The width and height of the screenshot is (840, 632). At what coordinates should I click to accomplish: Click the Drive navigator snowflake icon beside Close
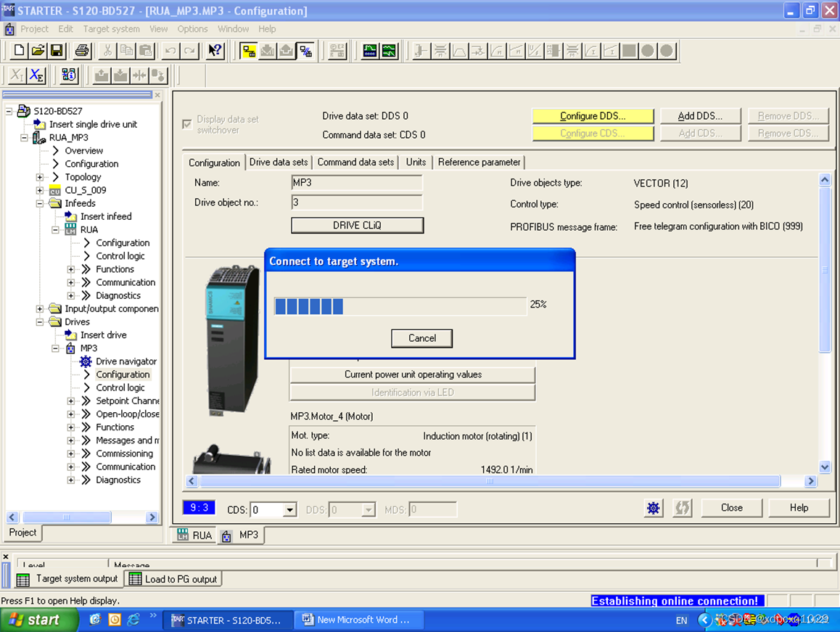653,508
